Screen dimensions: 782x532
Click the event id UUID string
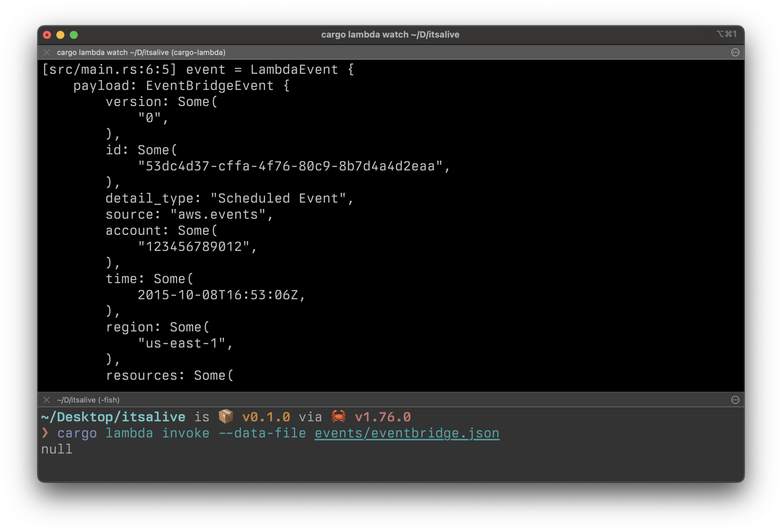tap(290, 166)
